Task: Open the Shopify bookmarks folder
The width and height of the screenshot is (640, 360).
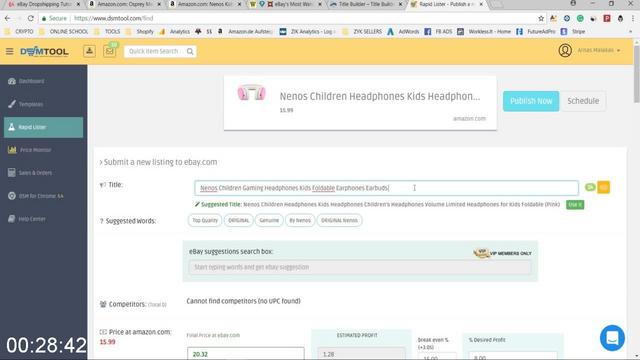Action: point(140,31)
